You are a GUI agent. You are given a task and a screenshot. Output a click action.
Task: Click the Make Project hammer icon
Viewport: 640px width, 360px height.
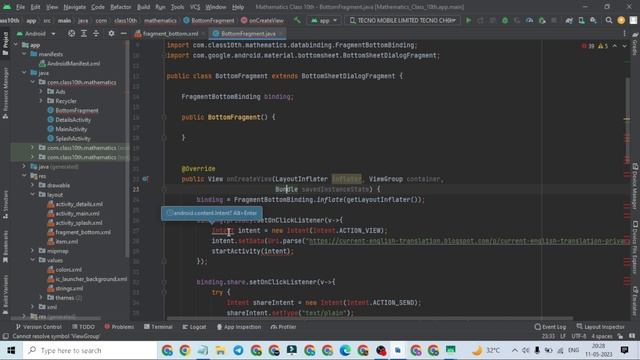pyautogui.click(x=297, y=20)
